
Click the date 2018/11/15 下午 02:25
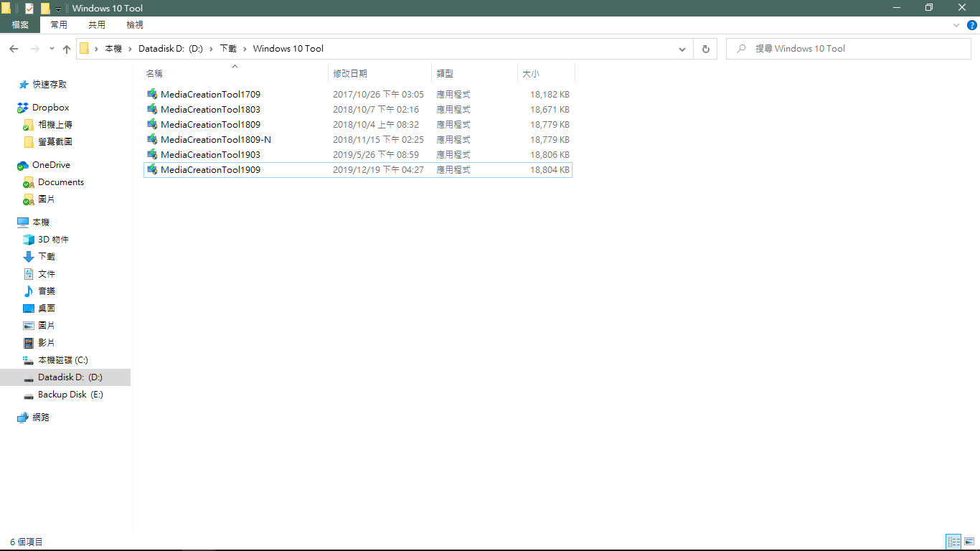click(378, 139)
